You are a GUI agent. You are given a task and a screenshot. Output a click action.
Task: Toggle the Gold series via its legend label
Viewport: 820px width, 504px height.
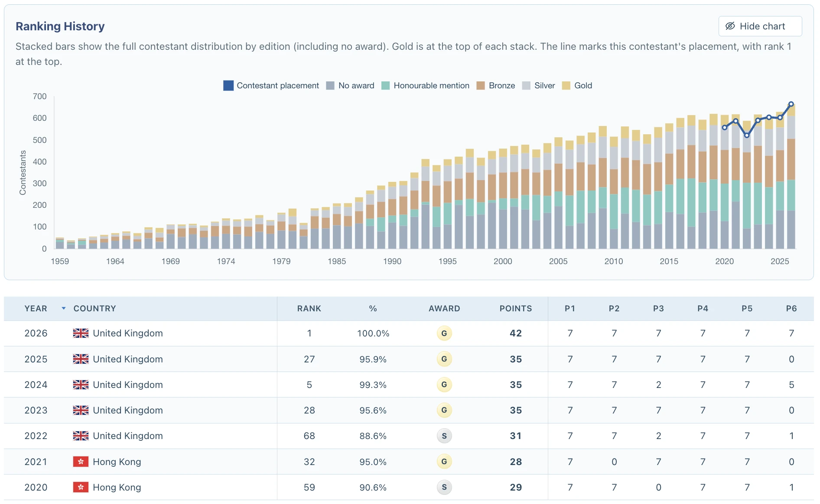[583, 86]
